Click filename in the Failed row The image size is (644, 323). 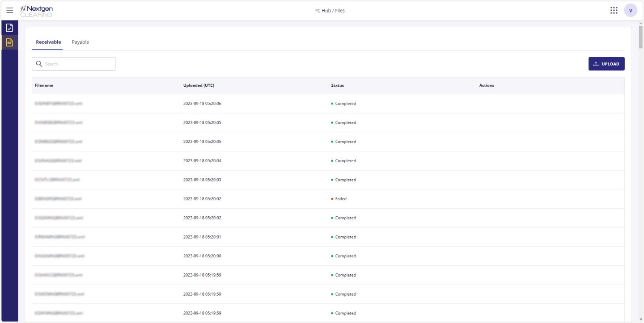click(58, 199)
